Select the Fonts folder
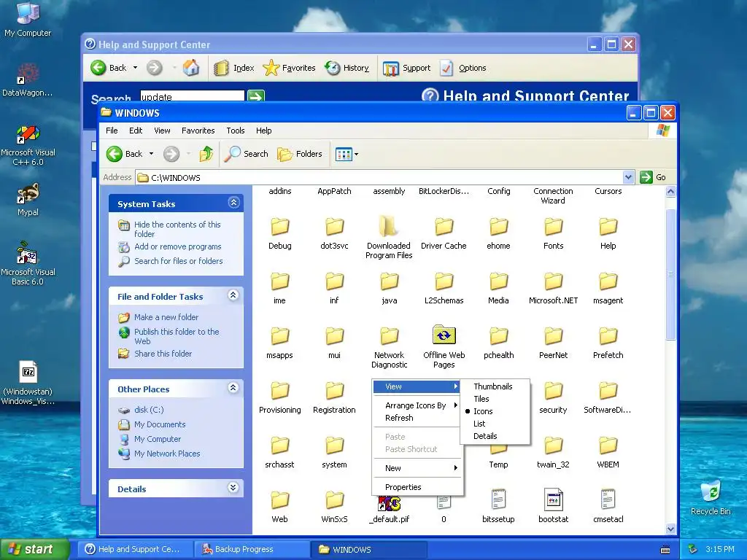 [553, 234]
